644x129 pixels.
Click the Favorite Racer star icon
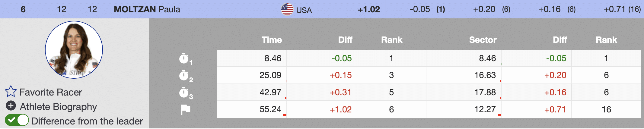point(11,91)
